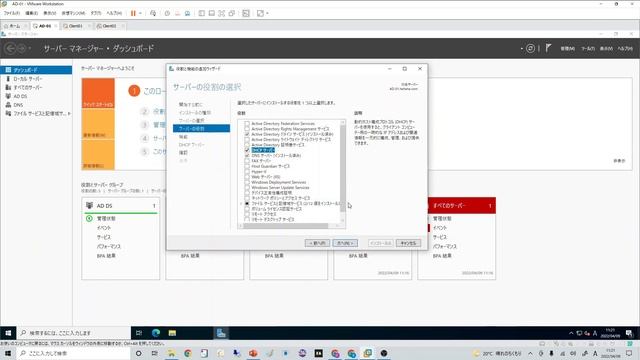
Task: Open VMware 仮想マシン menu
Action: [73, 13]
